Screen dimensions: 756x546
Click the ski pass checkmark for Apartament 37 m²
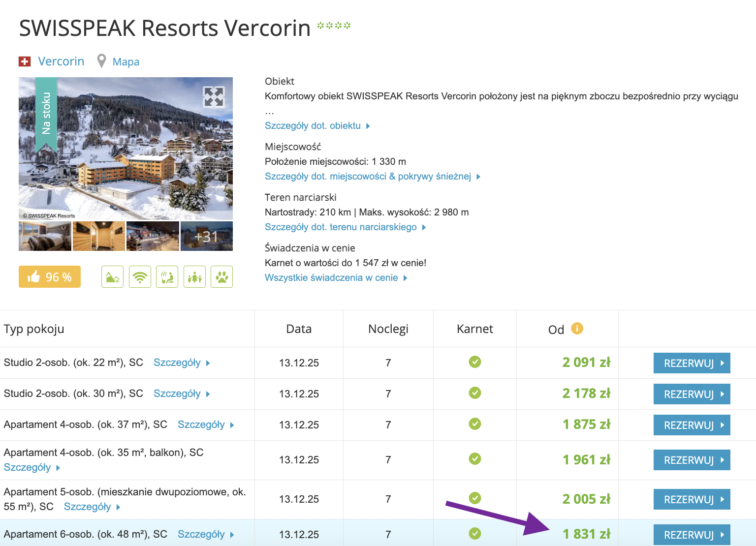pyautogui.click(x=475, y=424)
